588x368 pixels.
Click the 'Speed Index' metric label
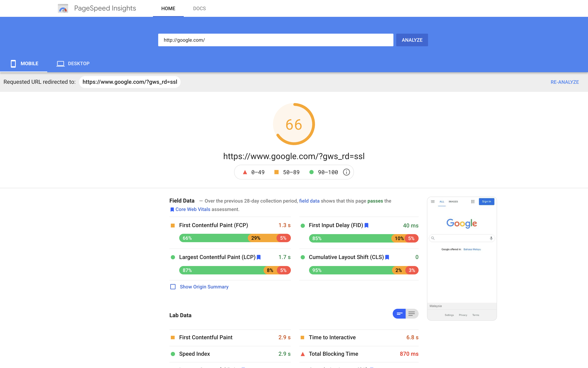pos(194,354)
